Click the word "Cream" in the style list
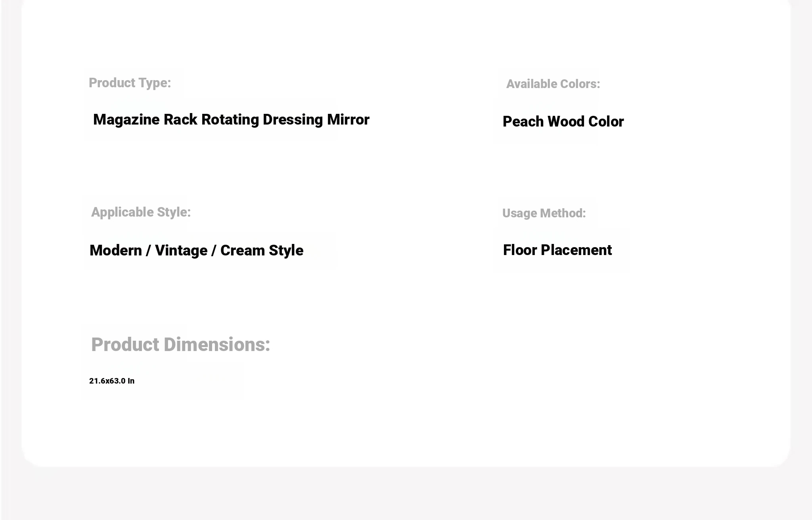Image resolution: width=812 pixels, height=520 pixels. [x=243, y=251]
